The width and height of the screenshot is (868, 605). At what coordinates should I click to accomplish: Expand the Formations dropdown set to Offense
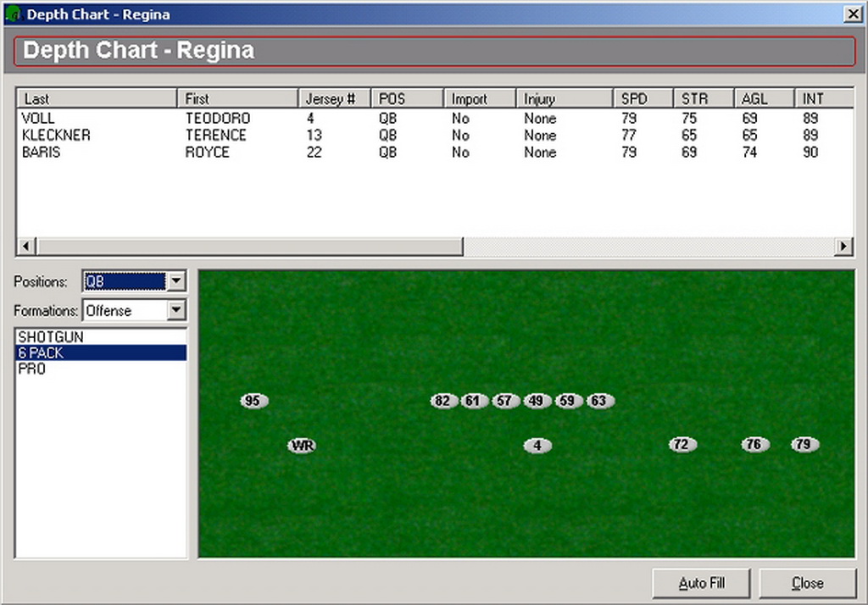(x=176, y=310)
